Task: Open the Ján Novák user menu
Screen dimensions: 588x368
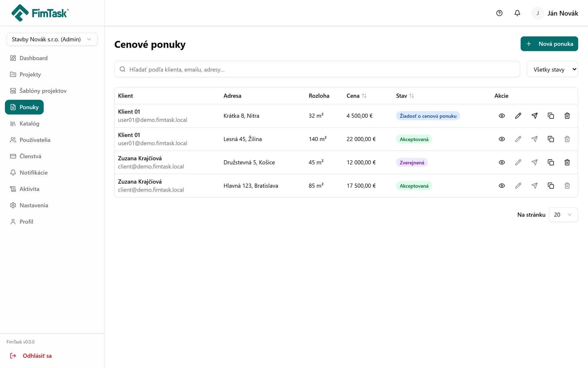Action: coord(555,13)
